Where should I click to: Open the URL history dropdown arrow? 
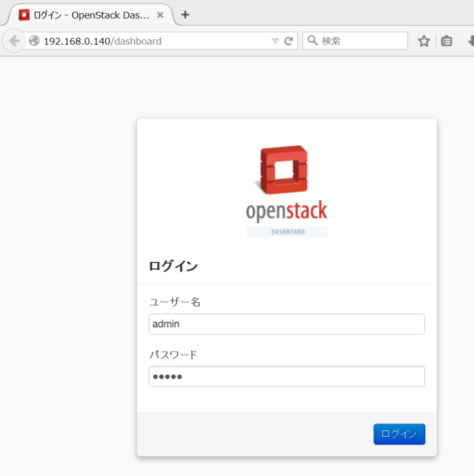(275, 41)
